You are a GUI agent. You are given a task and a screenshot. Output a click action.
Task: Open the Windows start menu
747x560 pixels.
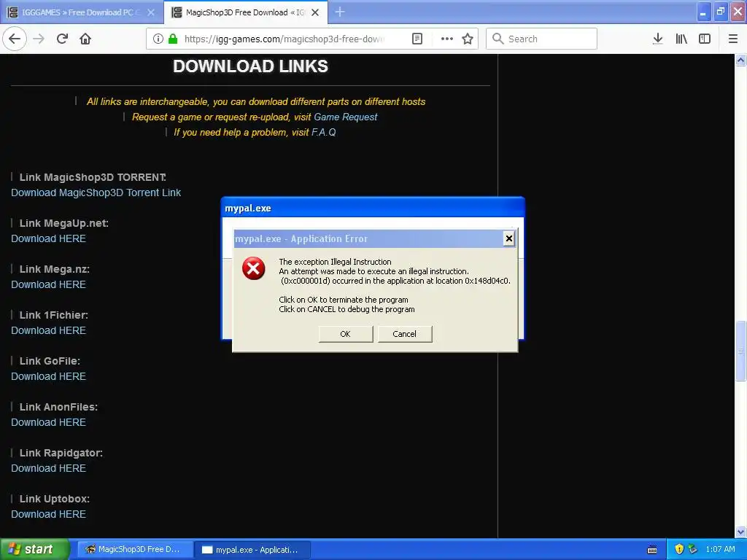tap(34, 549)
